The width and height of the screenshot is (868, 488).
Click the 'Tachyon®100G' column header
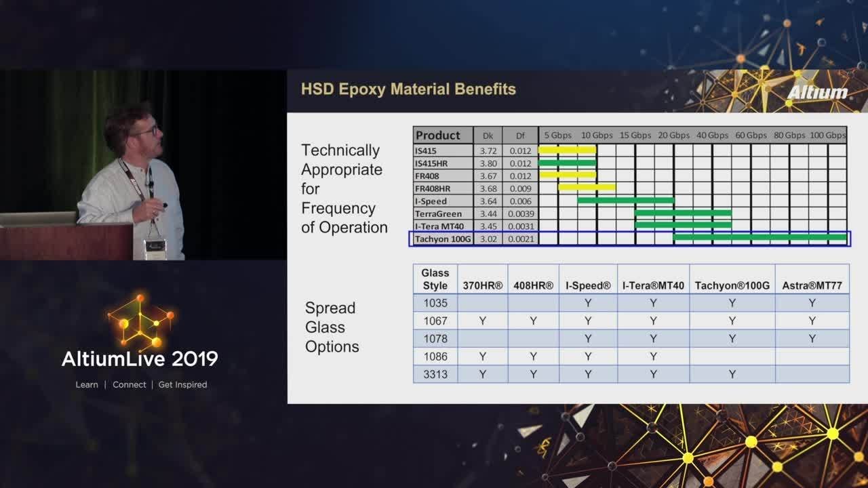click(732, 286)
